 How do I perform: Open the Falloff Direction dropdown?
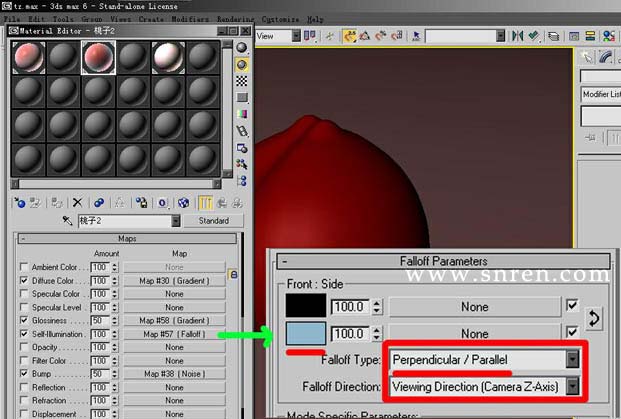573,386
